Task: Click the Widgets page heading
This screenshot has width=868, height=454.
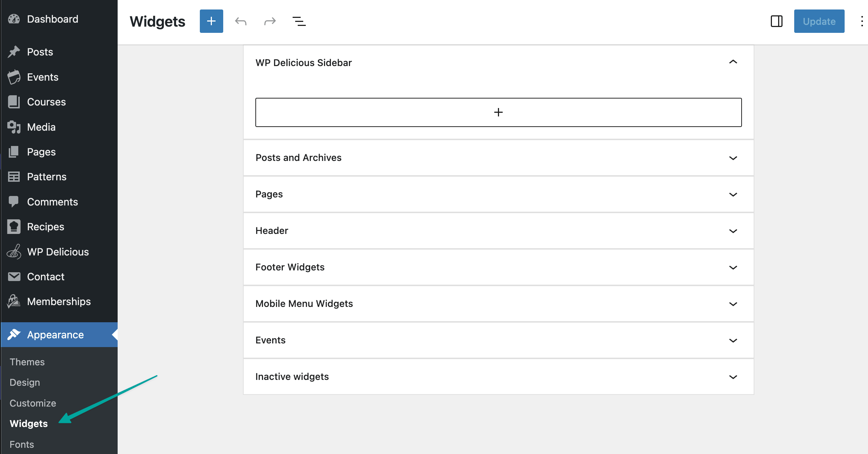Action: pos(157,22)
